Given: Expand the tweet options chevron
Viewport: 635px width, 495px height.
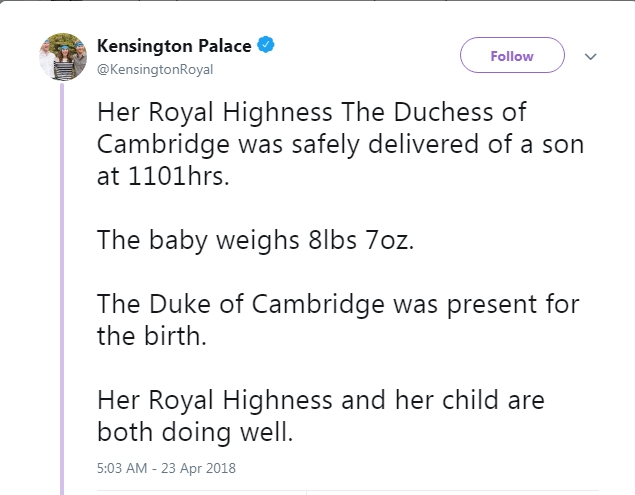Looking at the screenshot, I should [590, 56].
